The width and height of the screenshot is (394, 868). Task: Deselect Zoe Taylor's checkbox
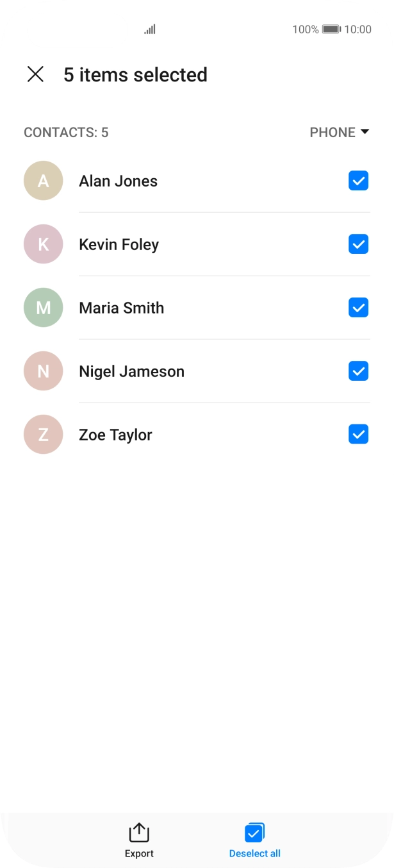pyautogui.click(x=358, y=435)
